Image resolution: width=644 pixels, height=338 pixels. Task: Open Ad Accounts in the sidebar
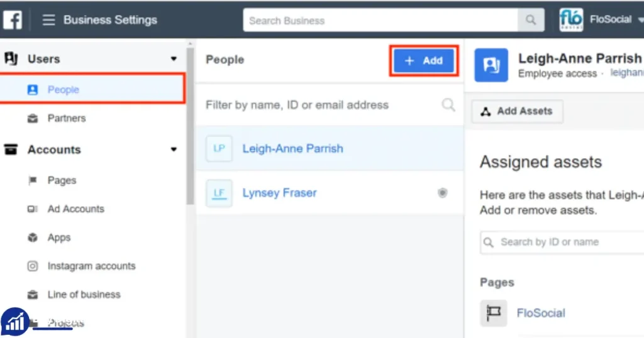(x=76, y=209)
